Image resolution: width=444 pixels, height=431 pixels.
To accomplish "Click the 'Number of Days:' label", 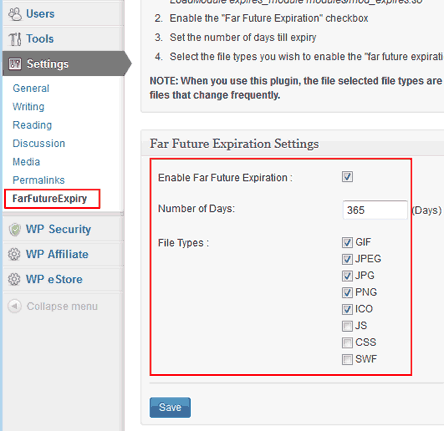I will 196,209.
